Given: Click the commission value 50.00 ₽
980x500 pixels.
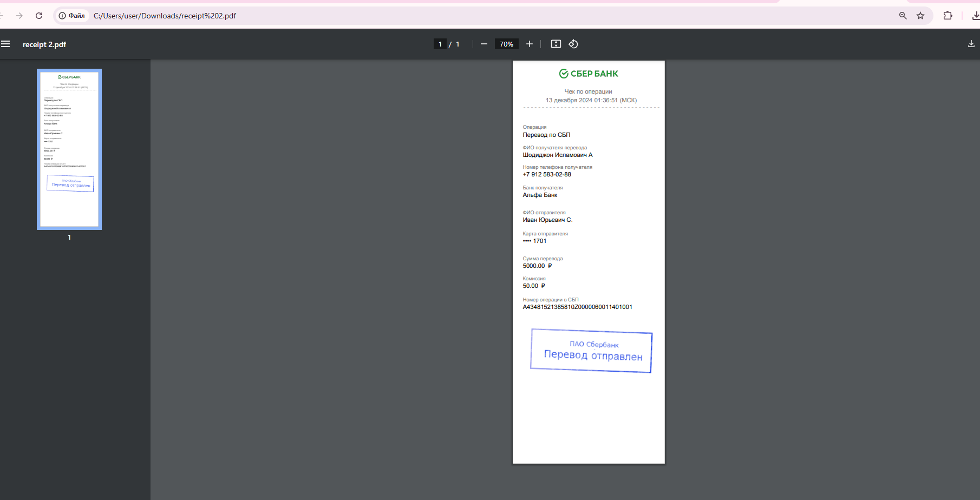Looking at the screenshot, I should tap(534, 286).
